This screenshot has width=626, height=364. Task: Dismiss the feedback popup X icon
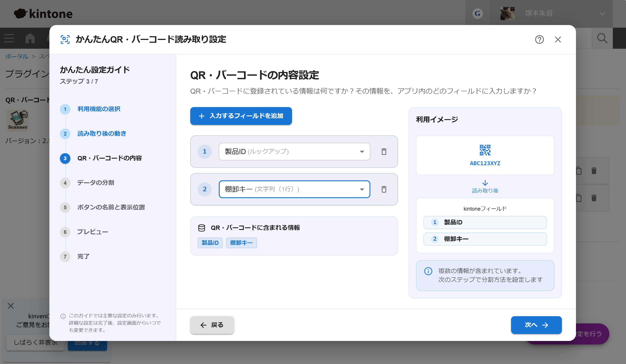pos(11,306)
